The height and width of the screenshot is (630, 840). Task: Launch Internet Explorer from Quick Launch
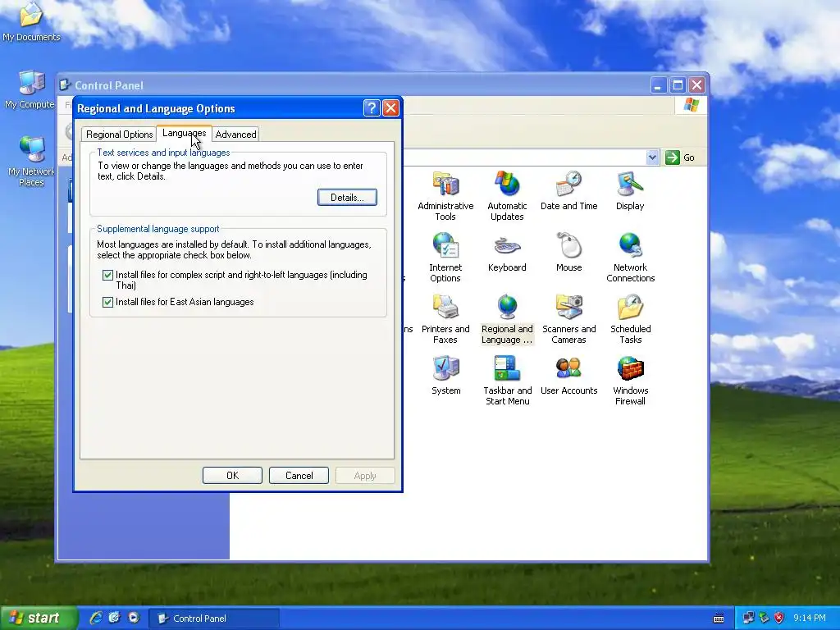(95, 618)
